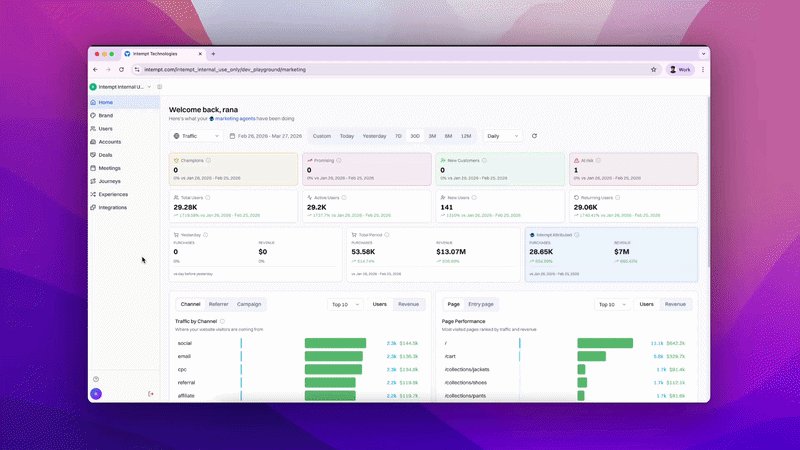Show info for New Customers card
The image size is (800, 450).
click(x=484, y=160)
